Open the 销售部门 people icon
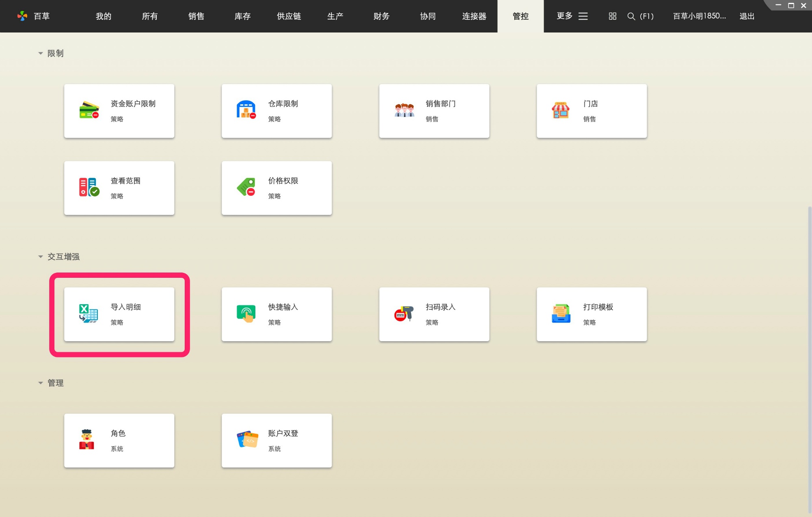Image resolution: width=812 pixels, height=517 pixels. pyautogui.click(x=404, y=110)
